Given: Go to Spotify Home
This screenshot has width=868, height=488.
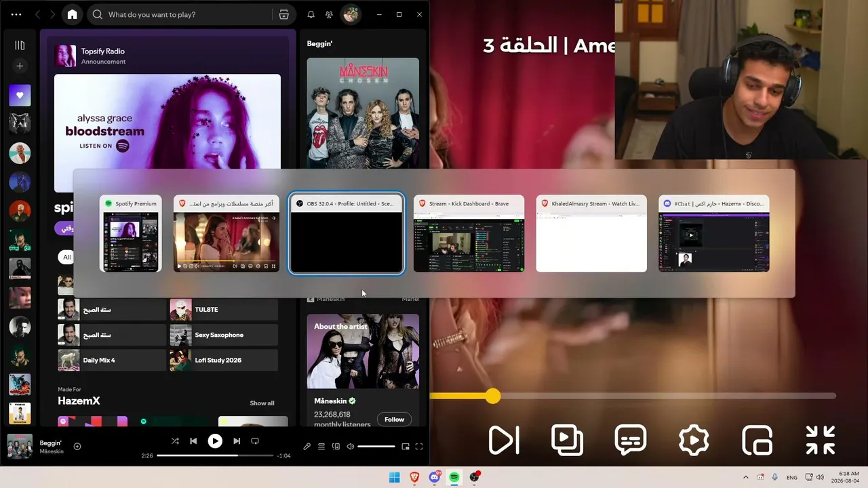Looking at the screenshot, I should point(73,14).
